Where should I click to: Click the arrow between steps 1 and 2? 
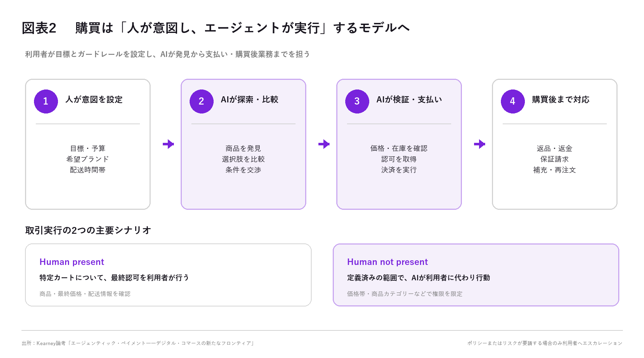[168, 144]
